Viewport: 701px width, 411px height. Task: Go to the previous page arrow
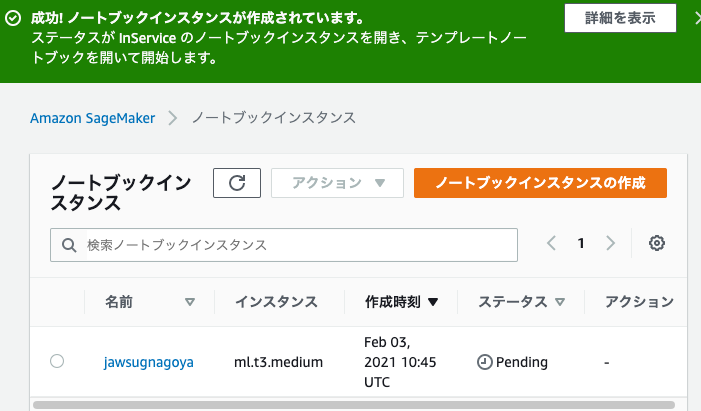(551, 243)
